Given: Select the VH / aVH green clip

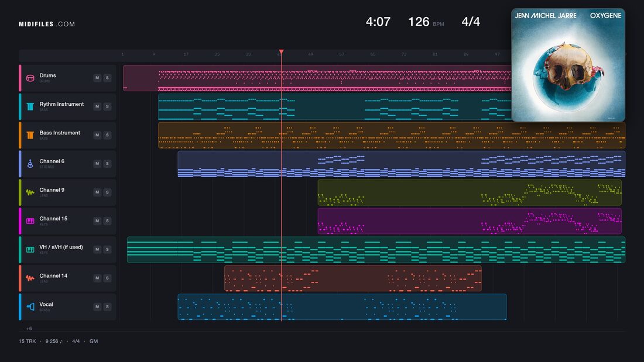Looking at the screenshot, I should (376, 250).
